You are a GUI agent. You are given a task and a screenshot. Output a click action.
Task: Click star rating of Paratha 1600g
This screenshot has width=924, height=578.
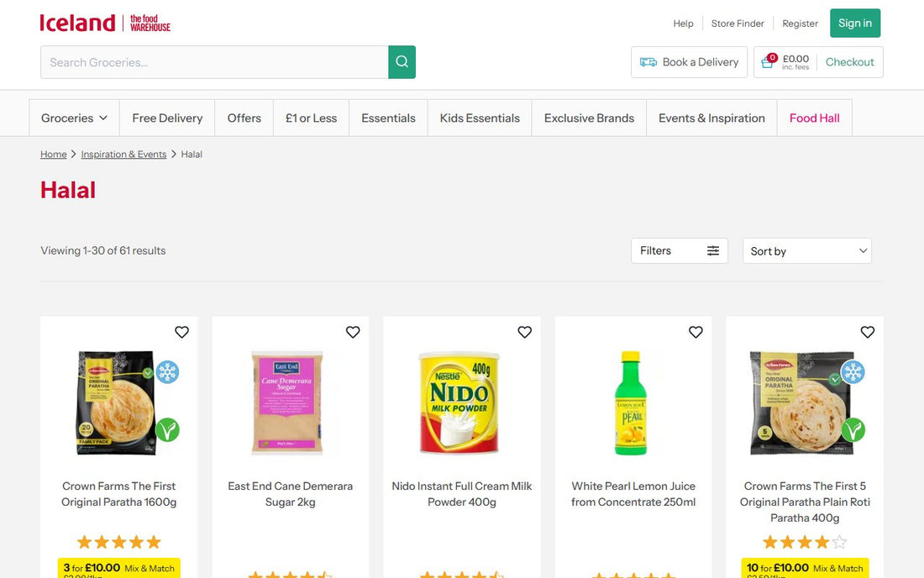point(119,542)
